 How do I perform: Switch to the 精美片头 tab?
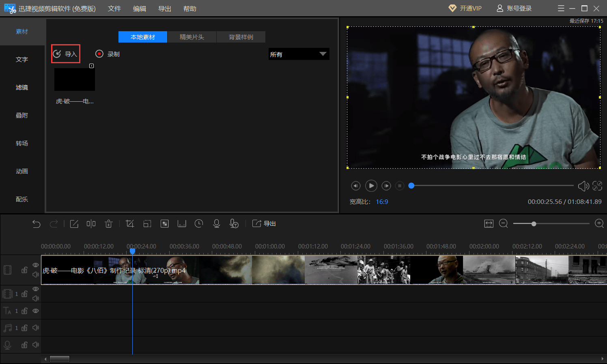tap(192, 37)
